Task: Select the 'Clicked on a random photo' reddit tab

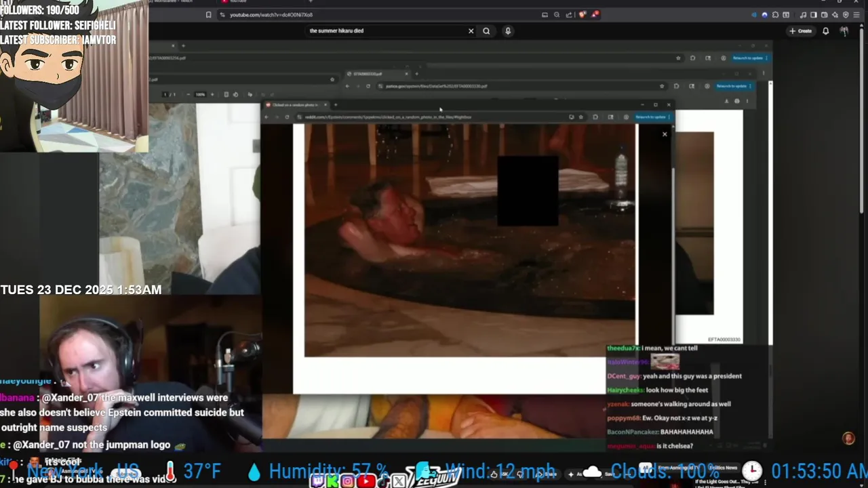Action: point(295,105)
